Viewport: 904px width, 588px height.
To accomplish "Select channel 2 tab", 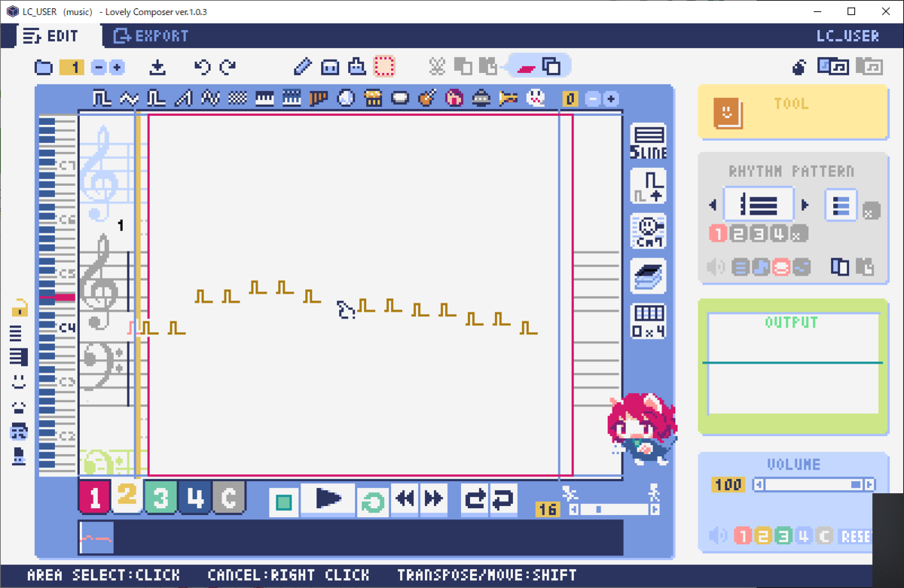I will pyautogui.click(x=127, y=496).
